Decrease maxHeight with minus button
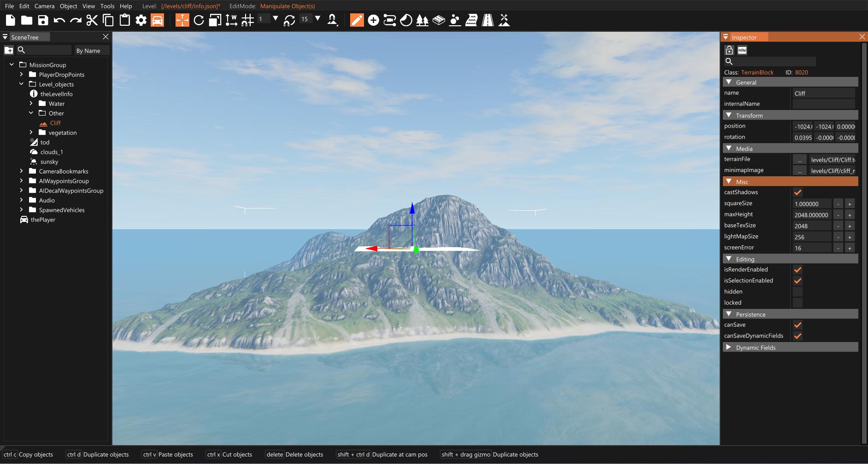The image size is (868, 464). pos(838,215)
